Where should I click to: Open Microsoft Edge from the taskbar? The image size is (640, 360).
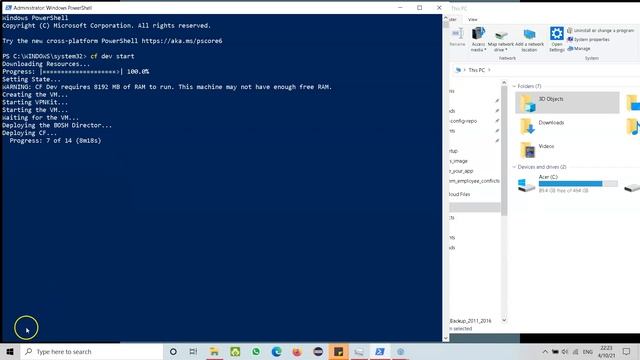tap(277, 351)
